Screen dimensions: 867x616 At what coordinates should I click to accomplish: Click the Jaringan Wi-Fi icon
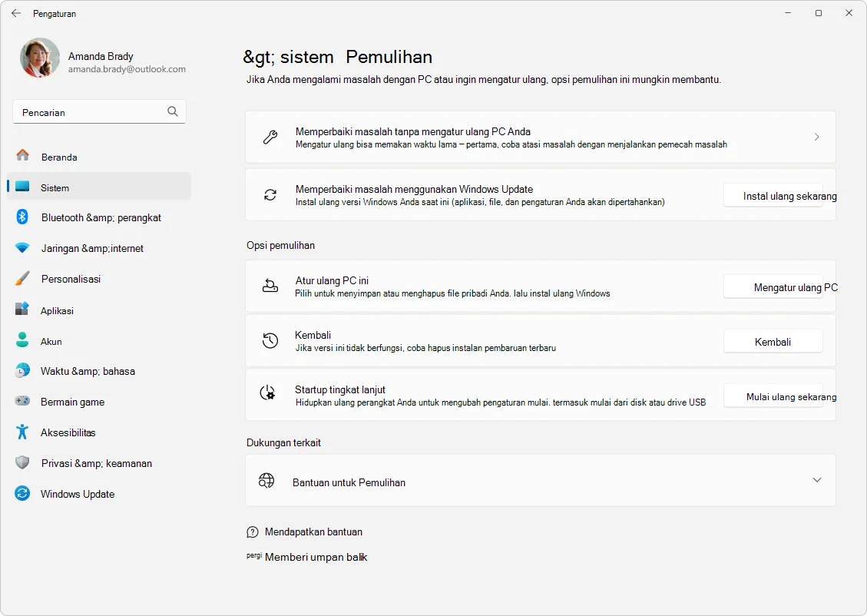click(22, 248)
